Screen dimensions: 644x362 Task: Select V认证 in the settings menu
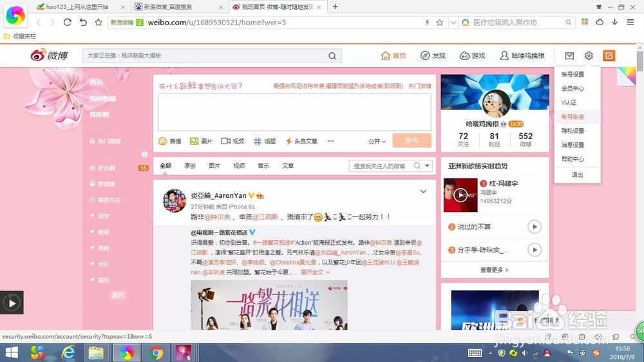(x=569, y=102)
